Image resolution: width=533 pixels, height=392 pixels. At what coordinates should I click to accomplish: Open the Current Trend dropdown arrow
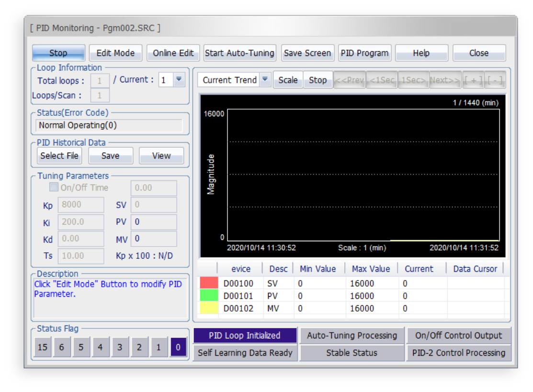pos(265,80)
